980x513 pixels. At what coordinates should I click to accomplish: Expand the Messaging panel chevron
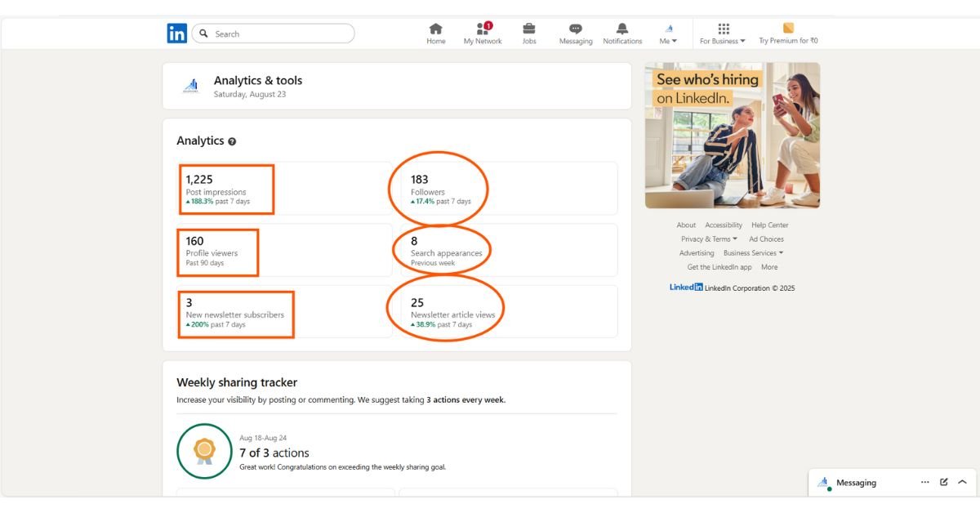pos(962,482)
